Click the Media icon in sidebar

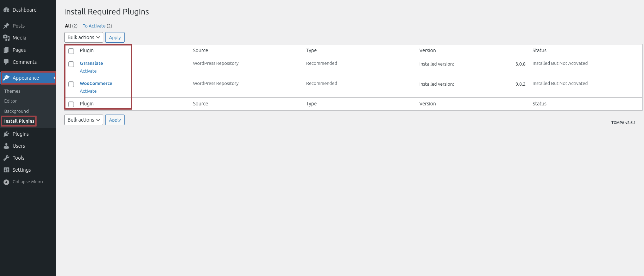(x=6, y=38)
